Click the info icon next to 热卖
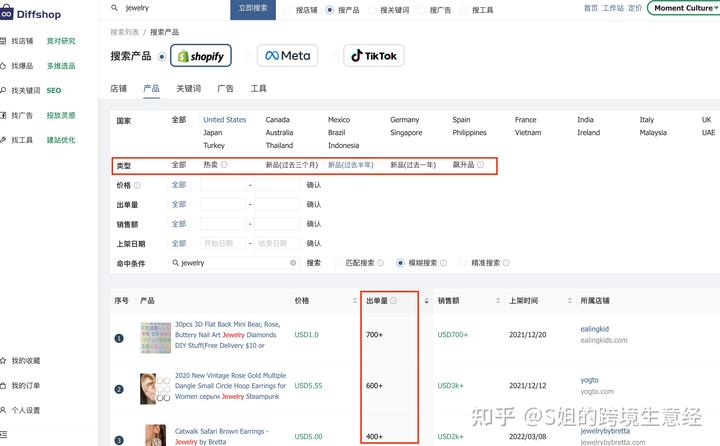This screenshot has height=446, width=720. 224,165
